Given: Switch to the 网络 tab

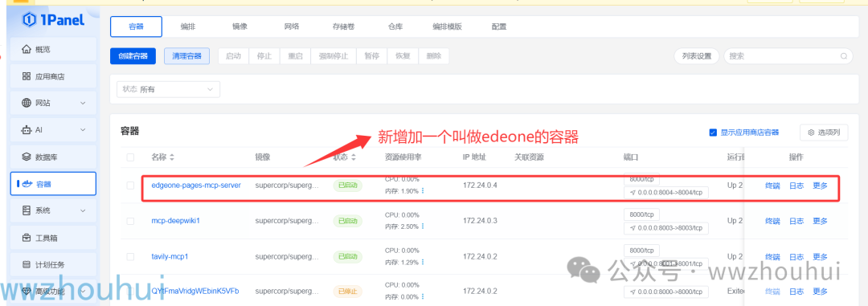Looking at the screenshot, I should point(292,27).
